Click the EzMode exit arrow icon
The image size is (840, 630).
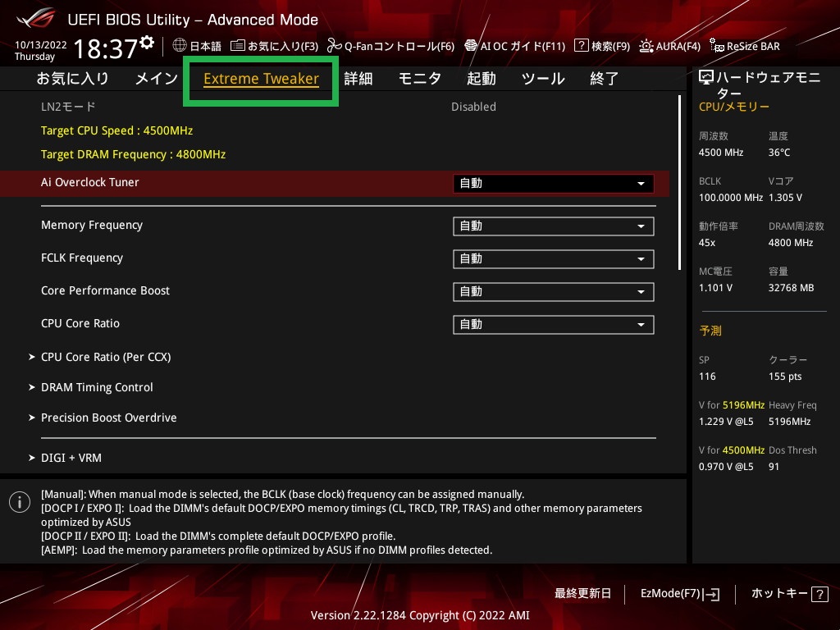point(711,594)
